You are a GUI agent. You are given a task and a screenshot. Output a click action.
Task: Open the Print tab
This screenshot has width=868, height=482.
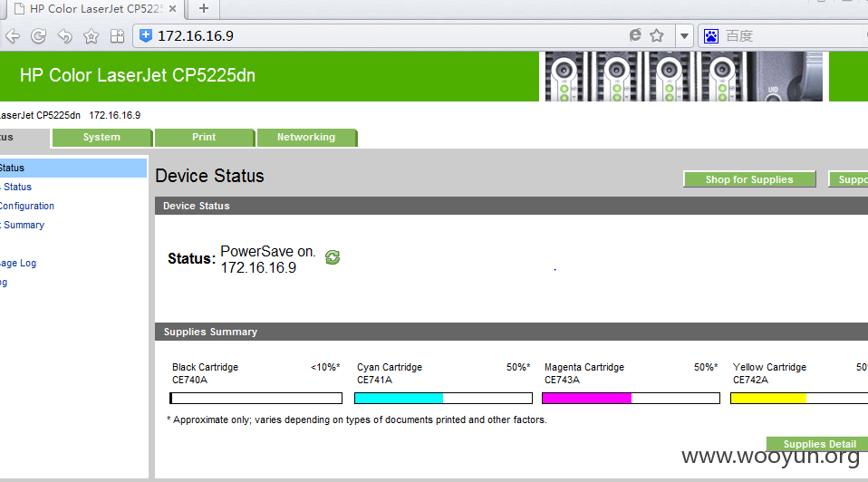click(x=204, y=137)
